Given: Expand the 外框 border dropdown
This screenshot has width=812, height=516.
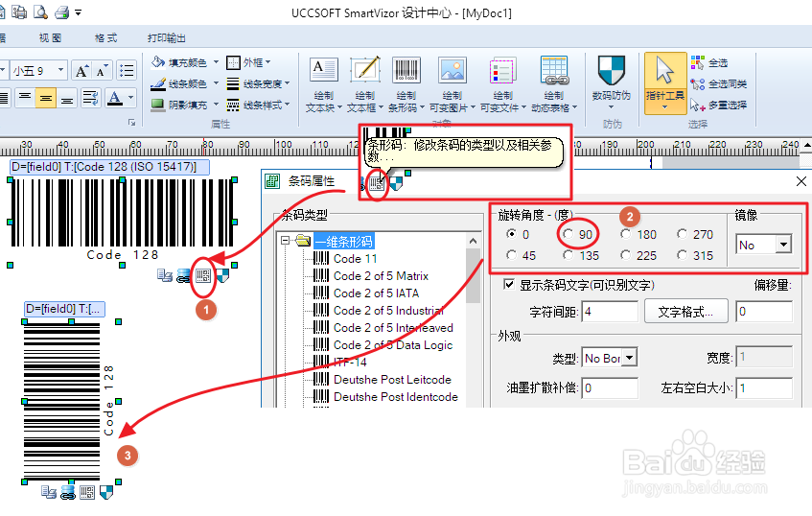Looking at the screenshot, I should (267, 62).
